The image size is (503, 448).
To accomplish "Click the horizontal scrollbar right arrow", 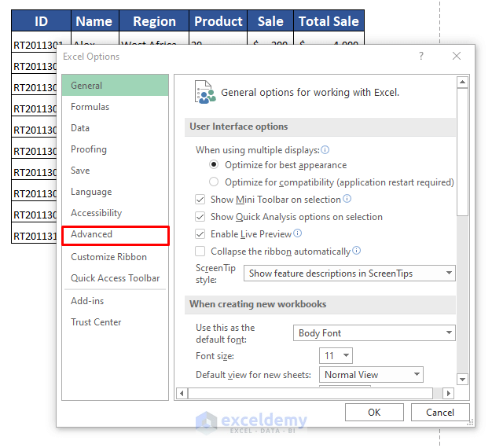I will click(x=449, y=393).
